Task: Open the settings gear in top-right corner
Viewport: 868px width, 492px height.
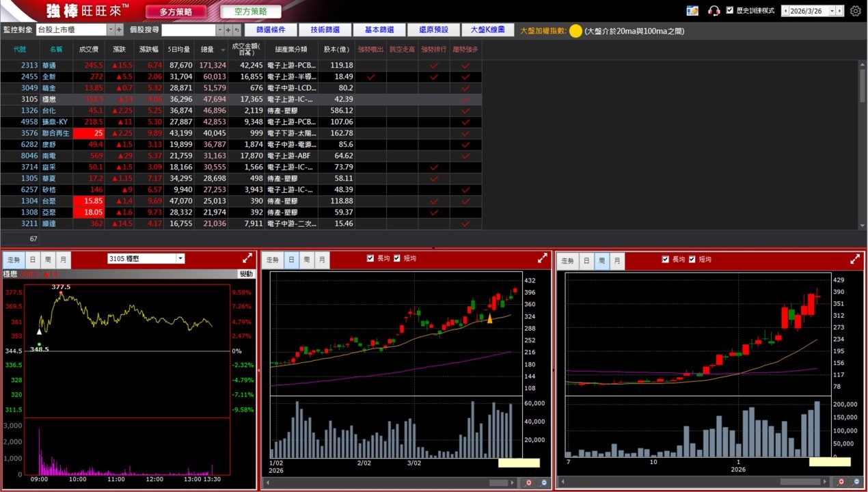Action: click(x=856, y=11)
